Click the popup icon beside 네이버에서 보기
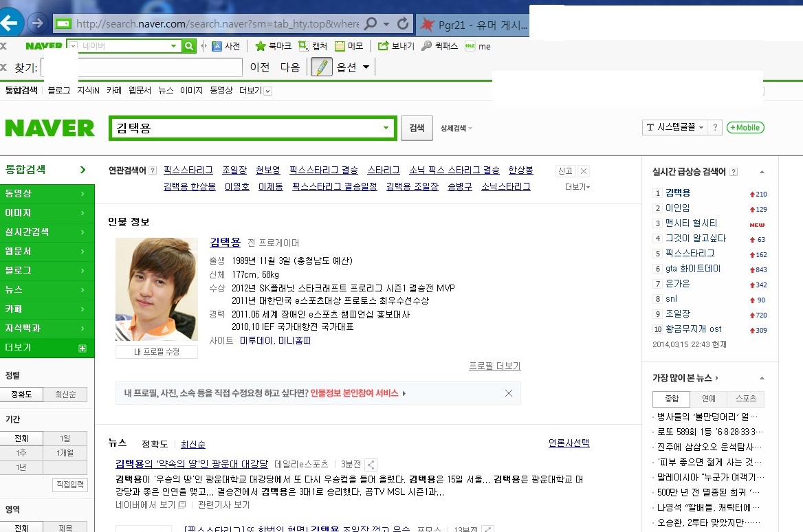The image size is (803, 532). [181, 505]
